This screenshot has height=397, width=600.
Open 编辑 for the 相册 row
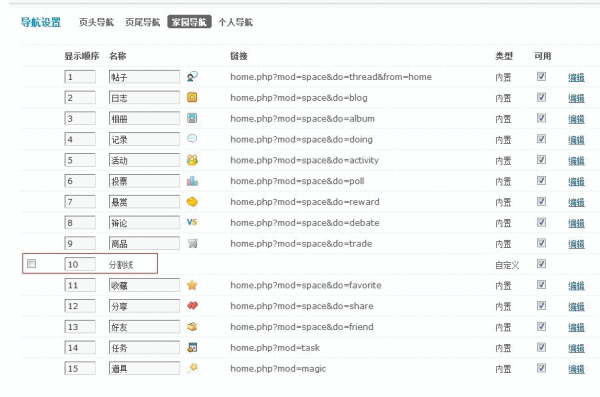pyautogui.click(x=576, y=119)
